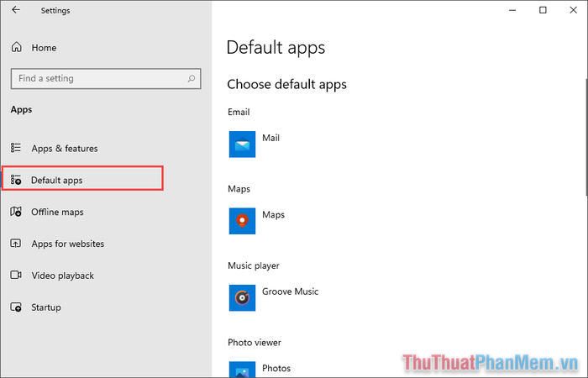Image resolution: width=588 pixels, height=378 pixels.
Task: Change Photos default photo viewer
Action: click(276, 368)
